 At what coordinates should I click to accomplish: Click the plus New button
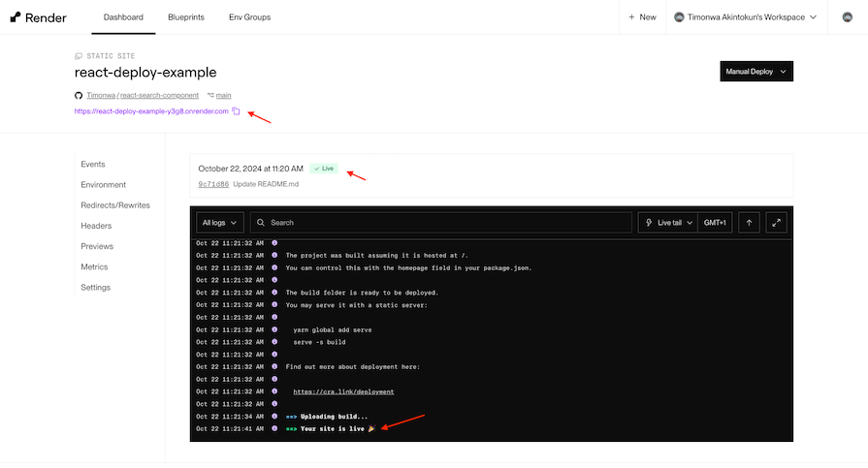[641, 17]
